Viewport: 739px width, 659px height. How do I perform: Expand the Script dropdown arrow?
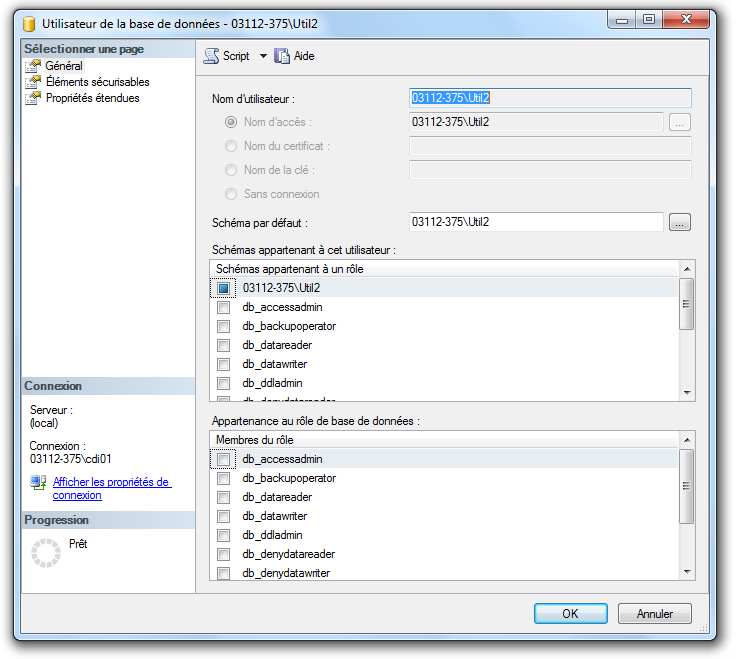point(263,56)
